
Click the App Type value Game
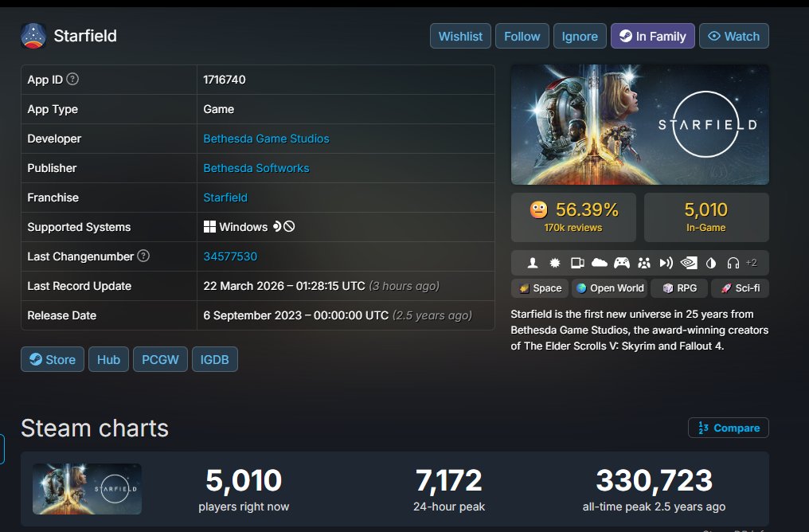219,109
